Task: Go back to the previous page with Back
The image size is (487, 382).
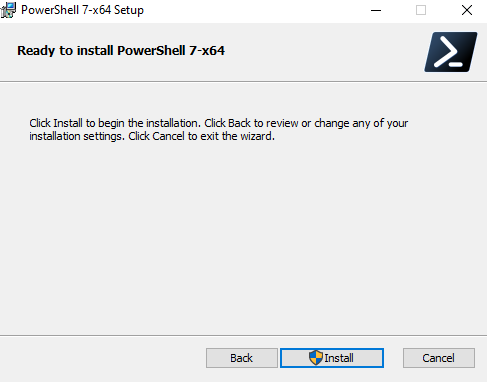Action: tap(242, 358)
